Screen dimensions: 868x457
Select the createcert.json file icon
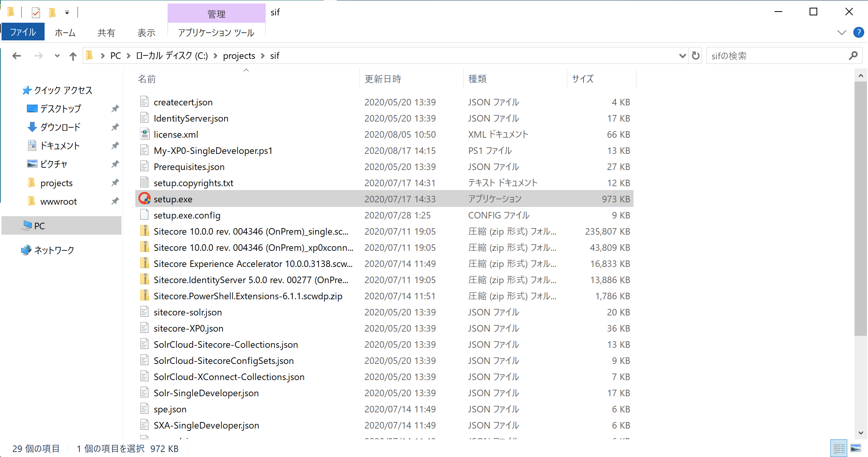144,102
